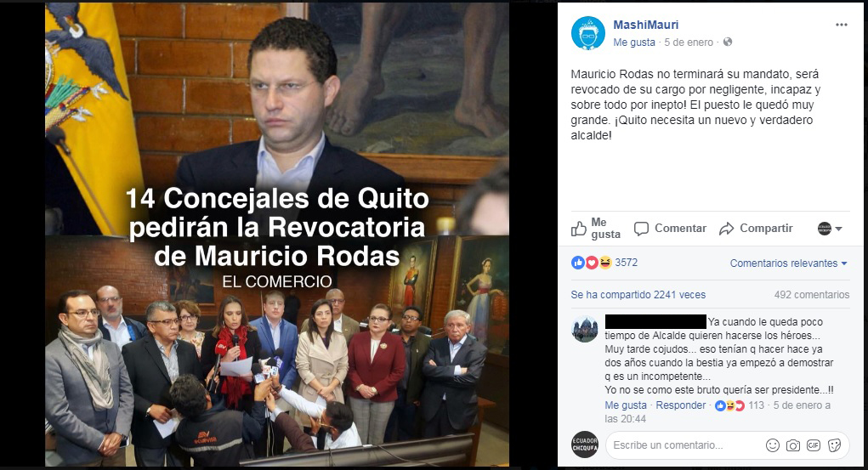
Task: Expand the Comentarios relevantes sorting dropdown
Action: (x=788, y=263)
